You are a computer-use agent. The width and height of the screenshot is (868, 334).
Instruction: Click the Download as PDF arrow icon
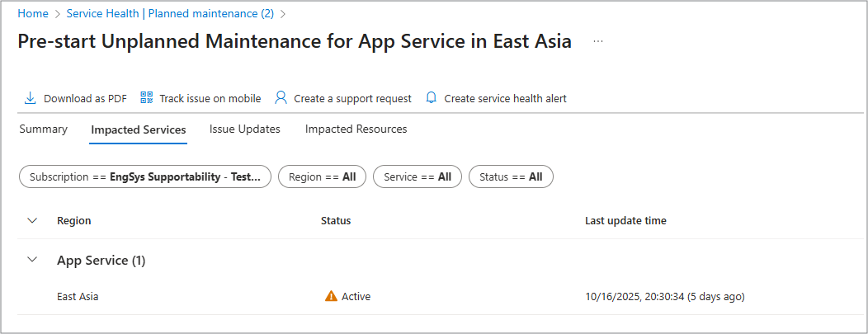31,98
